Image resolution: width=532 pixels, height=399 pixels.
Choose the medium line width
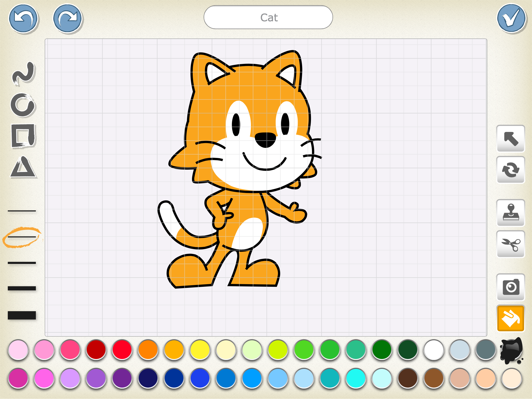pyautogui.click(x=22, y=263)
